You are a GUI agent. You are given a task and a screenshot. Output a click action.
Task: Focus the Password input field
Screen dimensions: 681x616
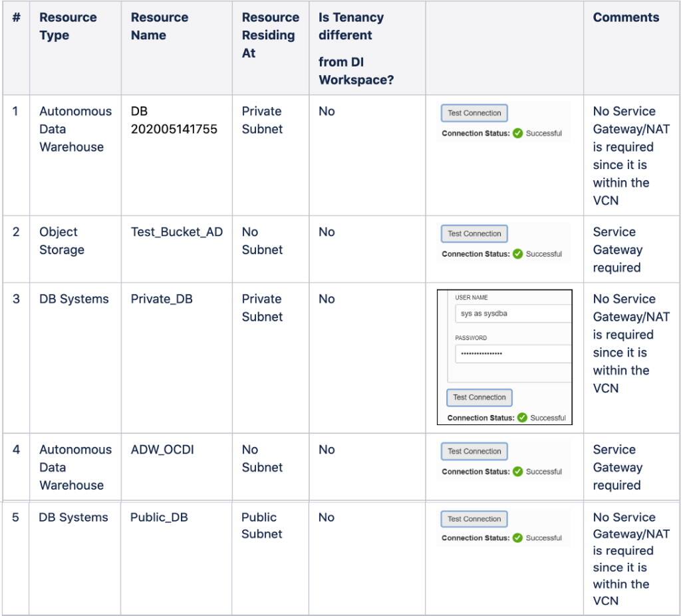click(x=512, y=353)
